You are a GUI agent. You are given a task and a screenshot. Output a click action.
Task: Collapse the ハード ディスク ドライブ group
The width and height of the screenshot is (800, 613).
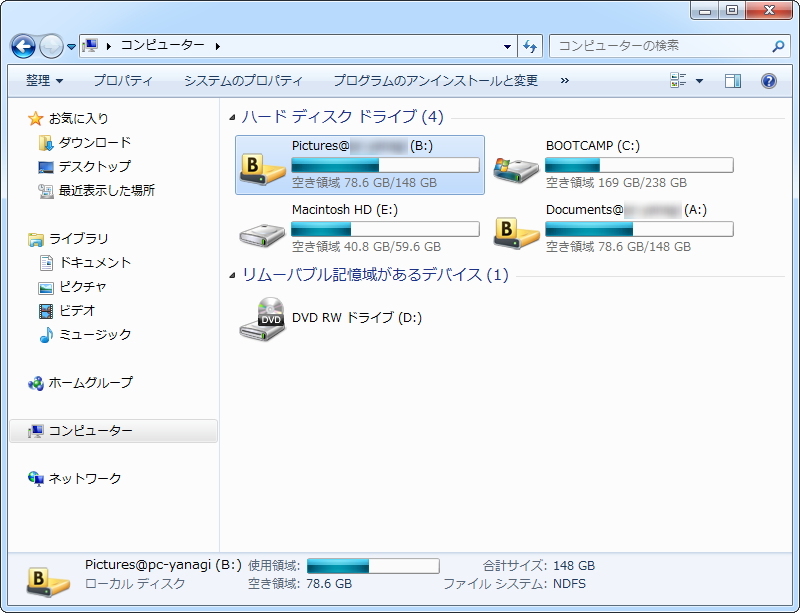234,118
